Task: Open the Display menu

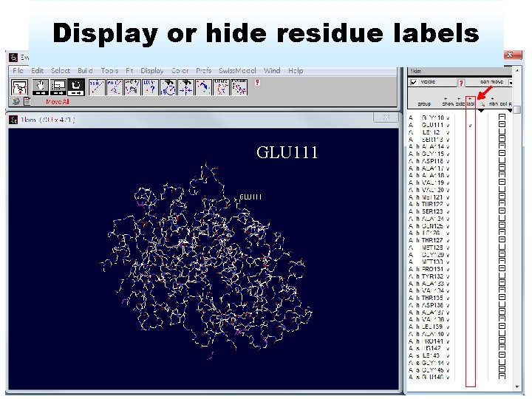Action: pos(151,71)
